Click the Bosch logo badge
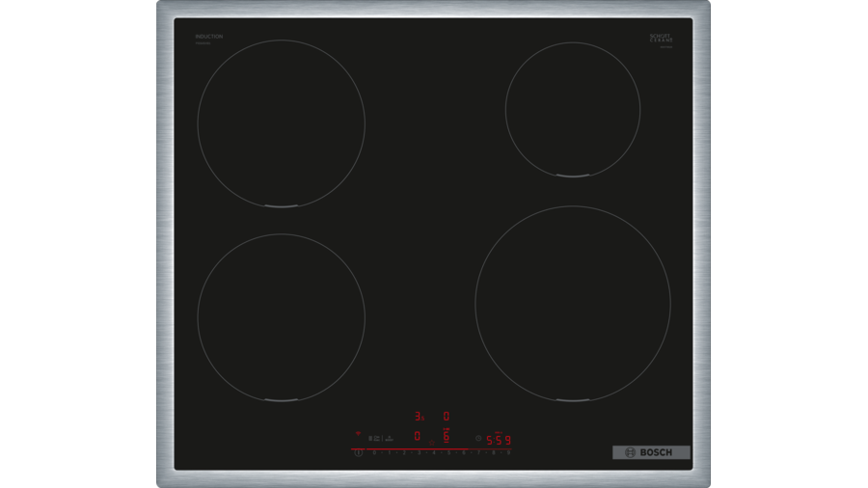The image size is (868, 488). [651, 452]
